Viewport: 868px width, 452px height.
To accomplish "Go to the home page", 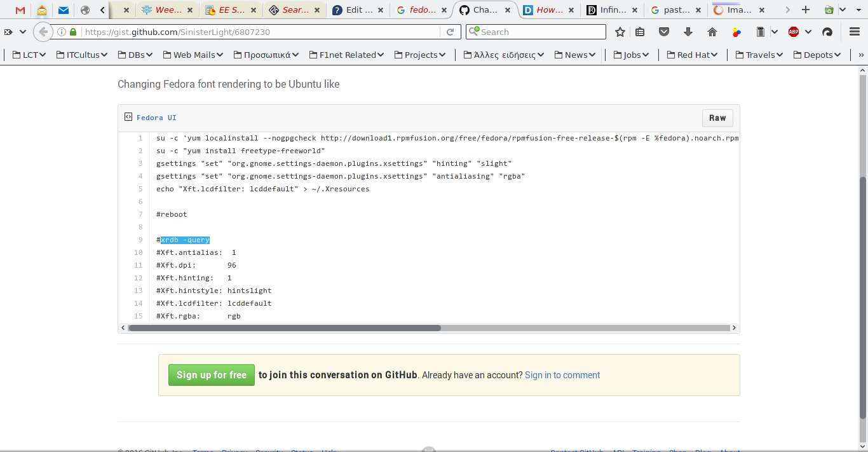I will pyautogui.click(x=712, y=32).
